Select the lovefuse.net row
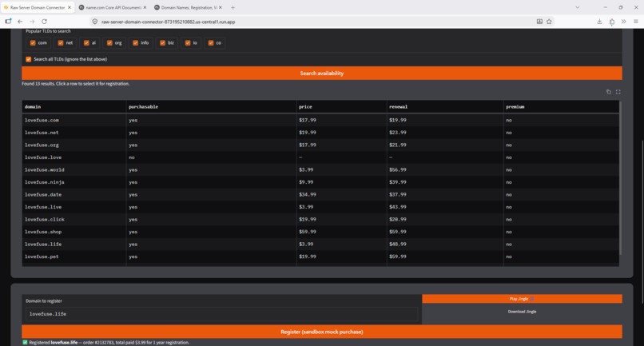The height and width of the screenshot is (346, 644). click(x=320, y=133)
